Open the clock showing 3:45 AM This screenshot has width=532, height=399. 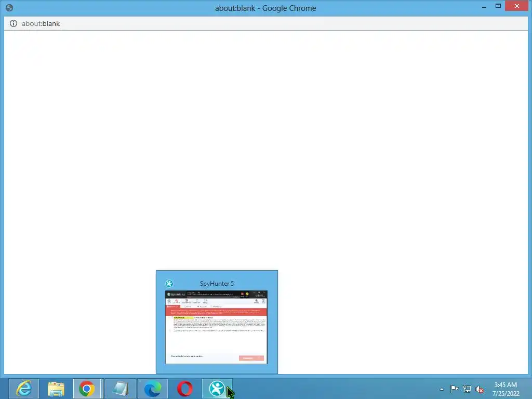pos(506,389)
